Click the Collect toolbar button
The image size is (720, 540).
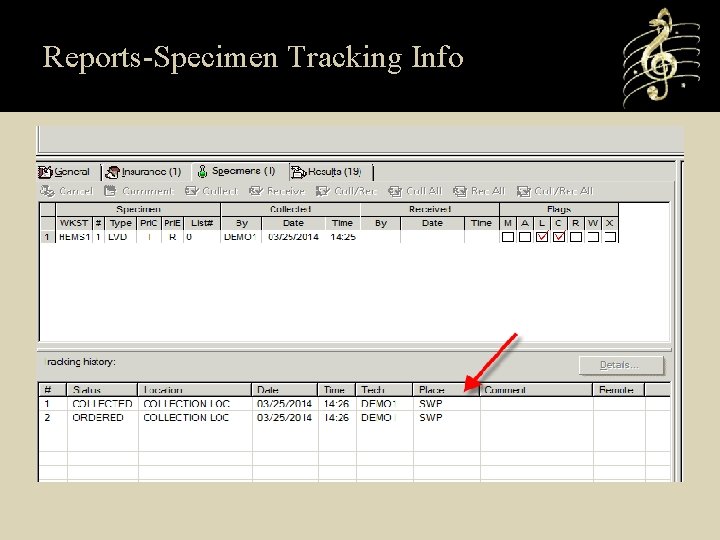211,191
